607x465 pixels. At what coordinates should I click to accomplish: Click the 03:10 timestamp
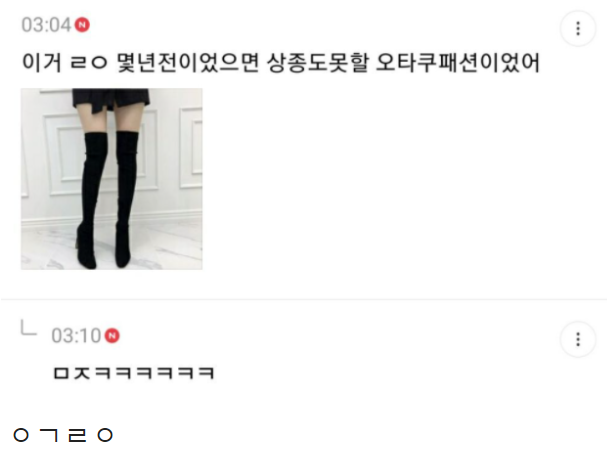coord(76,336)
